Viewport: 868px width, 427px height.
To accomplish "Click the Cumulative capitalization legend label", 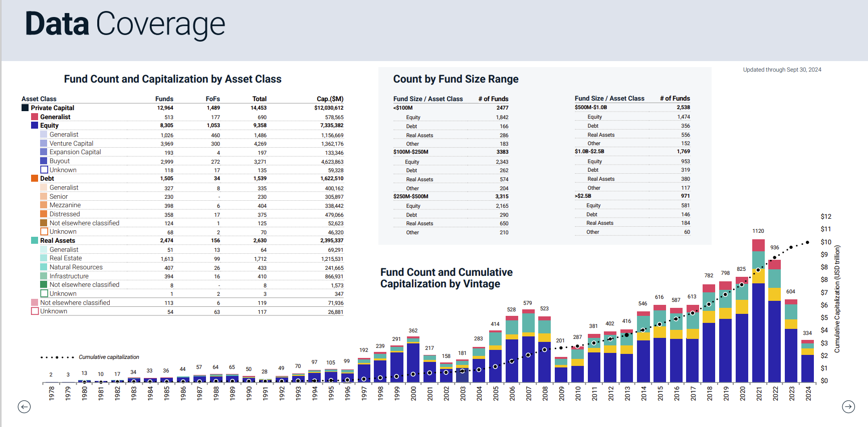I will click(109, 357).
